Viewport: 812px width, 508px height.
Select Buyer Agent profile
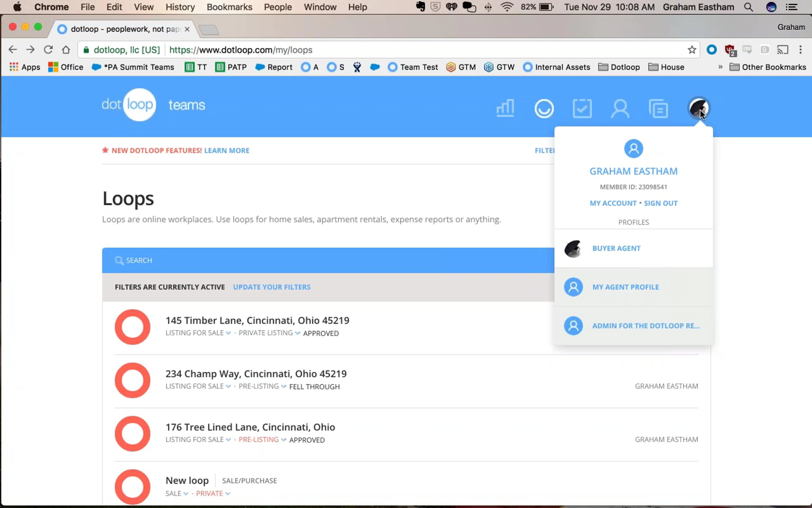pyautogui.click(x=616, y=248)
